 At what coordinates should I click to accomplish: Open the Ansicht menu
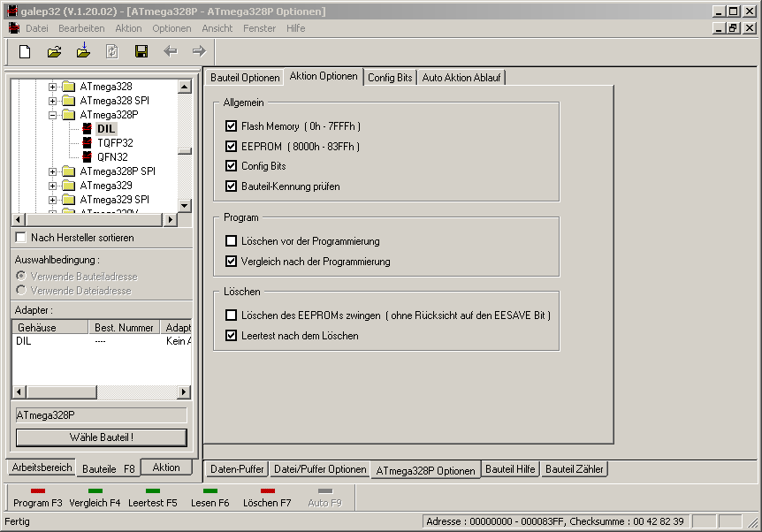(x=217, y=28)
